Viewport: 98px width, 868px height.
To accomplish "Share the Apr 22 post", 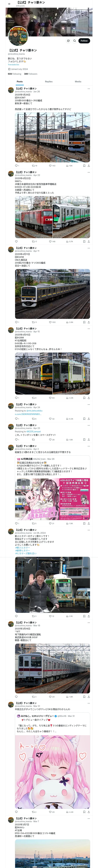I will [x=89, y=242].
